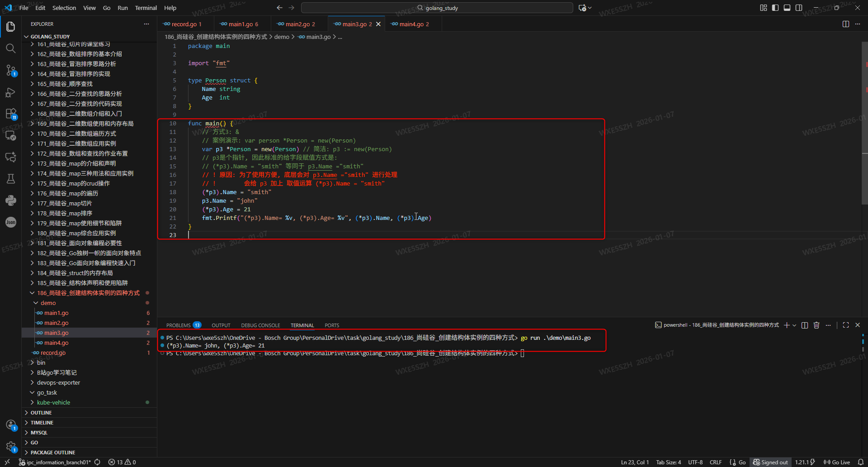
Task: Go back with navigation arrow
Action: tap(279, 8)
